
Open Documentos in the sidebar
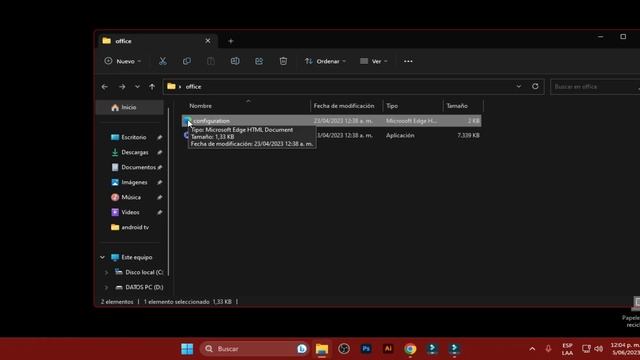click(138, 167)
